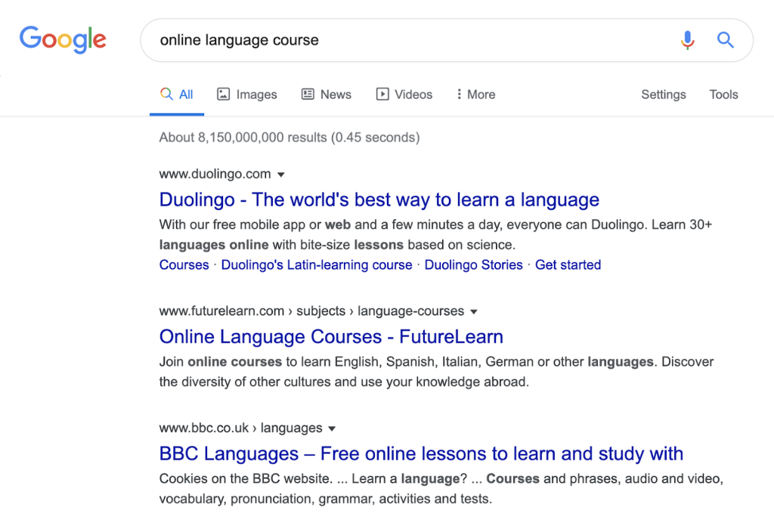The width and height of the screenshot is (774, 532).
Task: Click the Images tab picture icon
Action: tap(223, 94)
